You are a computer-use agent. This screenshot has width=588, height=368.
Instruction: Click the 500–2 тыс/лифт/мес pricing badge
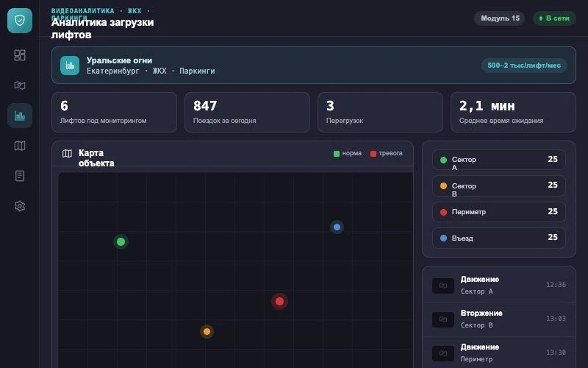coord(524,66)
